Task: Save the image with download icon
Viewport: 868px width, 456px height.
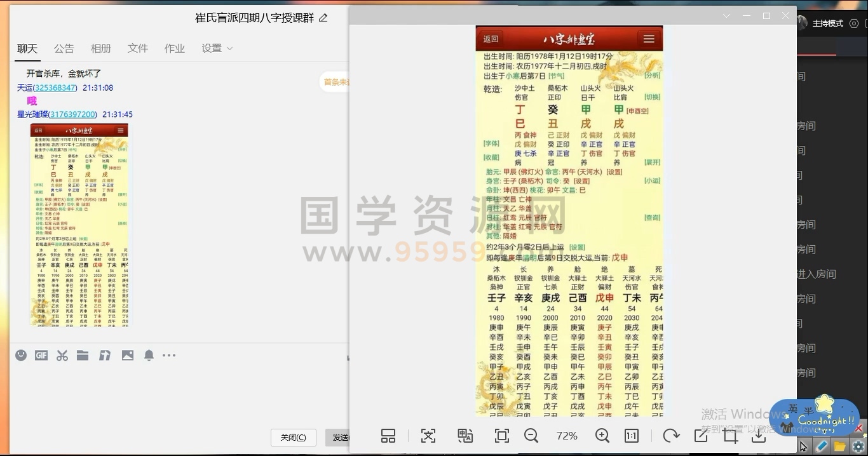Action: 759,436
